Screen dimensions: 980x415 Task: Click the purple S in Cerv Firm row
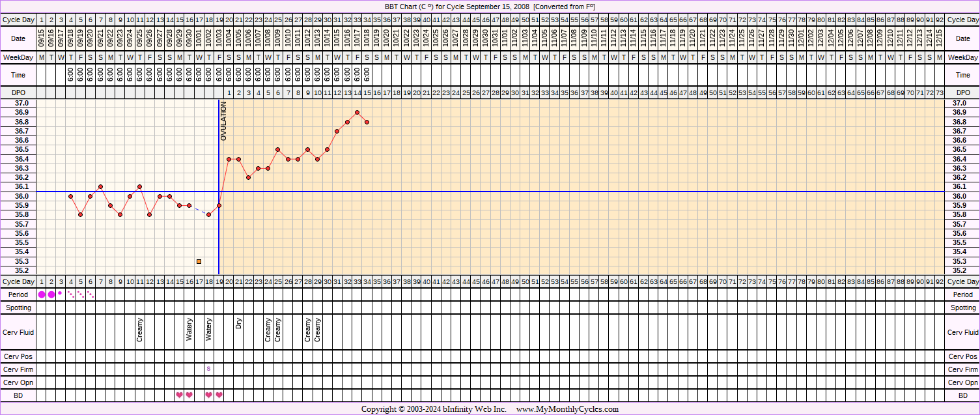(x=208, y=369)
